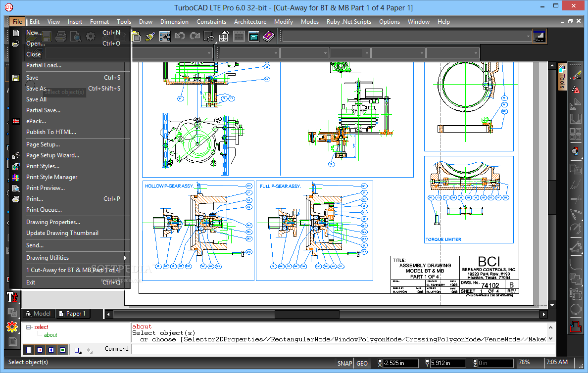Open the Ruby .Net Scripts menu
This screenshot has height=373, width=588.
349,22
